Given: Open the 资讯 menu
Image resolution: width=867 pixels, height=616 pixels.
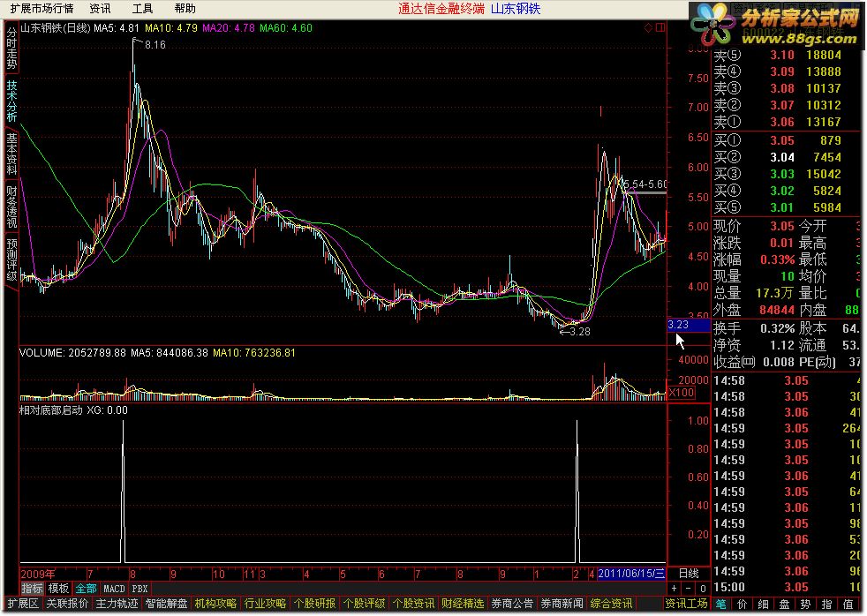Looking at the screenshot, I should [x=100, y=8].
